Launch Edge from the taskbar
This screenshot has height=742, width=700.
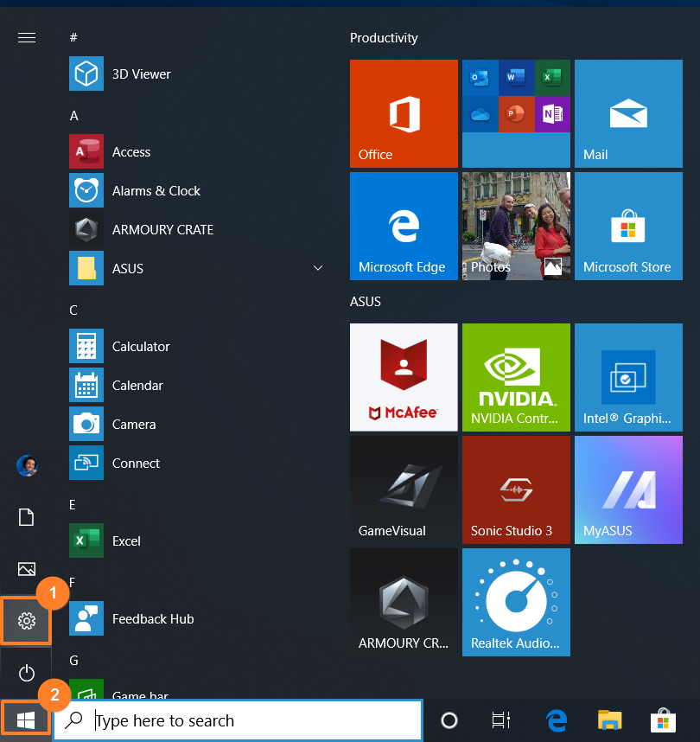point(557,720)
